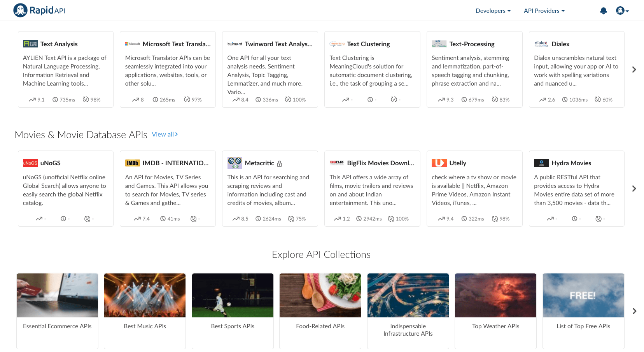Click popularity trend icon on Text Analysis card
644x352 pixels.
pos(32,100)
